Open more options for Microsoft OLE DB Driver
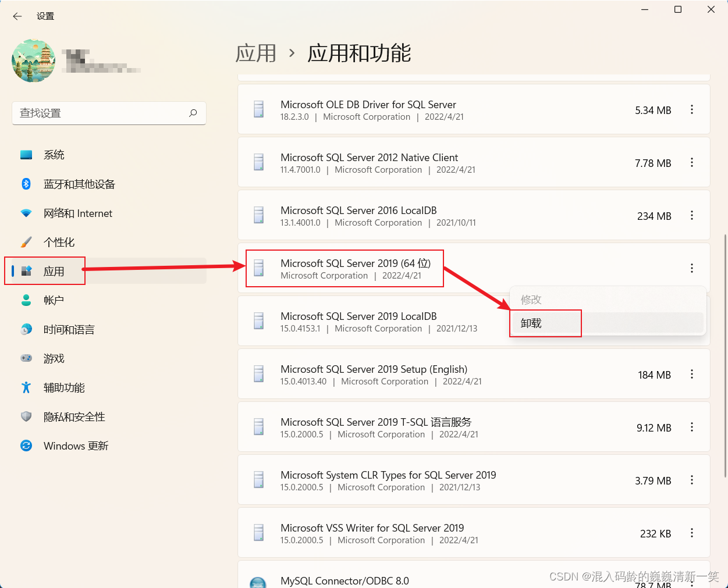The image size is (728, 588). [x=692, y=109]
